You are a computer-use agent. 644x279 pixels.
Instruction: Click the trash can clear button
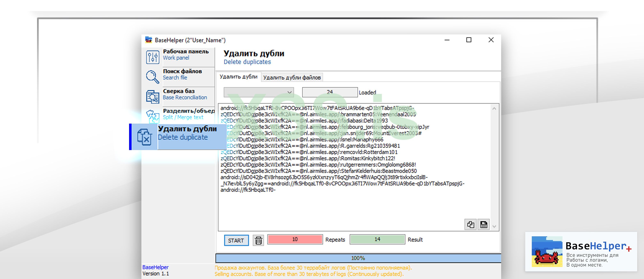[258, 240]
